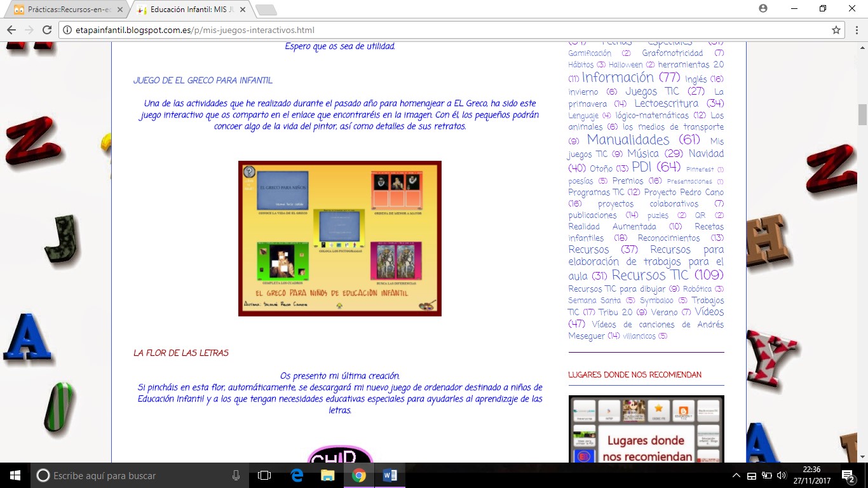Image resolution: width=868 pixels, height=488 pixels.
Task: Click the browser reload page icon
Action: pos(46,30)
